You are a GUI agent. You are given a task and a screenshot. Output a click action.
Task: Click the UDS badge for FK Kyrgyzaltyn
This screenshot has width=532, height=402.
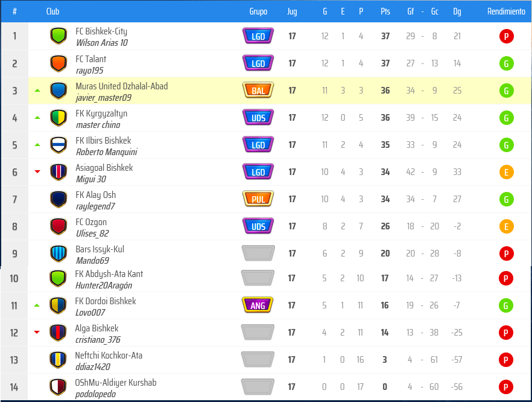point(258,118)
